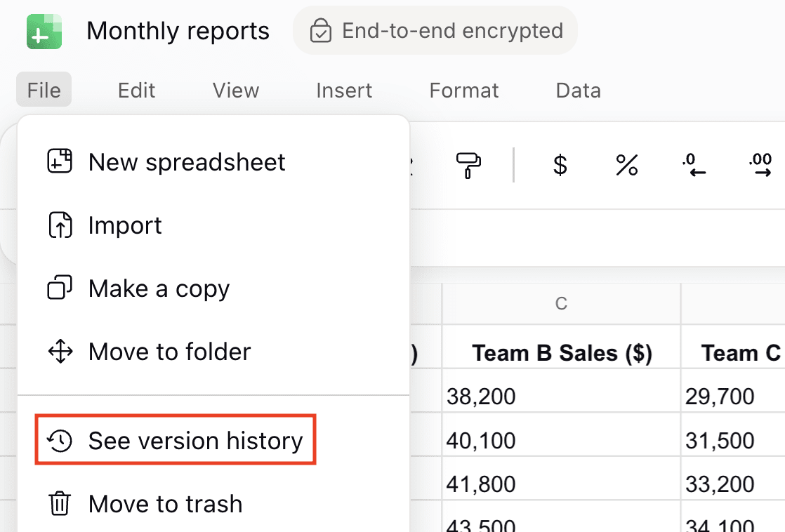Open the Data menu

(x=577, y=90)
